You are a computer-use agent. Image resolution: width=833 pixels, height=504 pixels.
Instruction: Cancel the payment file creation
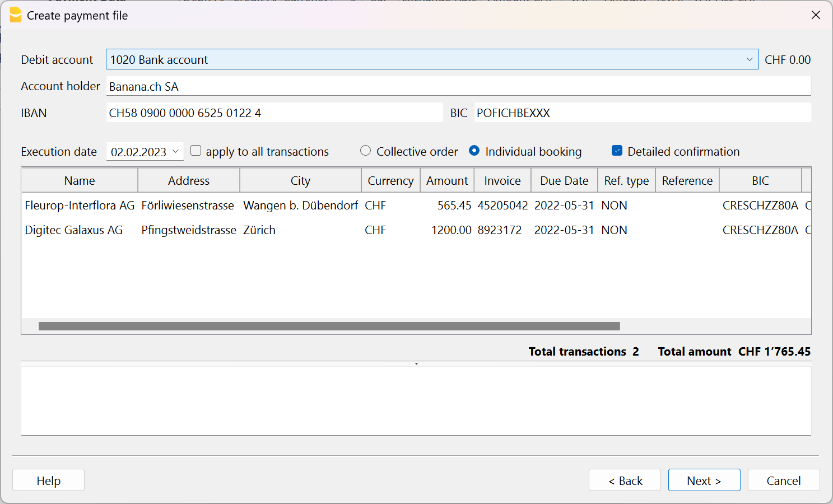(784, 480)
